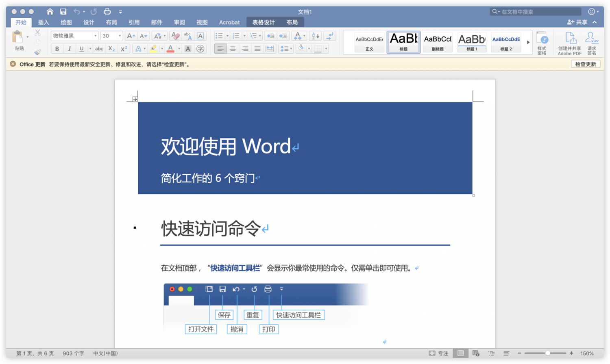Viewport: 610px width, 364px height.
Task: Expand the styles gallery arrow
Action: coord(528,42)
